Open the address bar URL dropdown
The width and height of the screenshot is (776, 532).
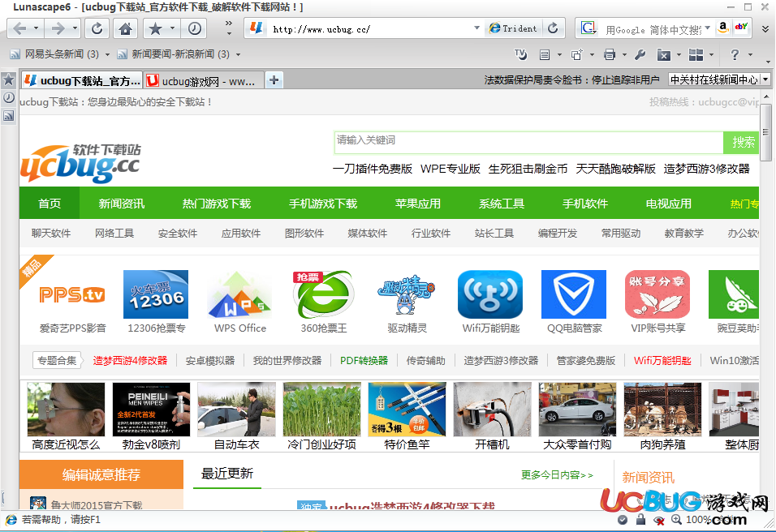click(476, 28)
